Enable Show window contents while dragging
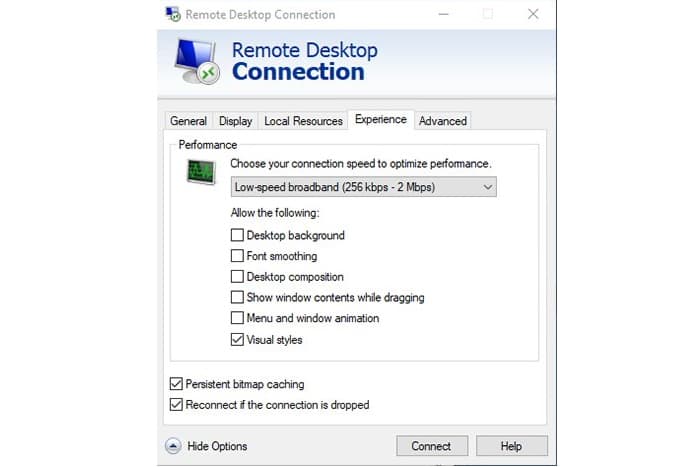The width and height of the screenshot is (700, 467). pyautogui.click(x=237, y=297)
